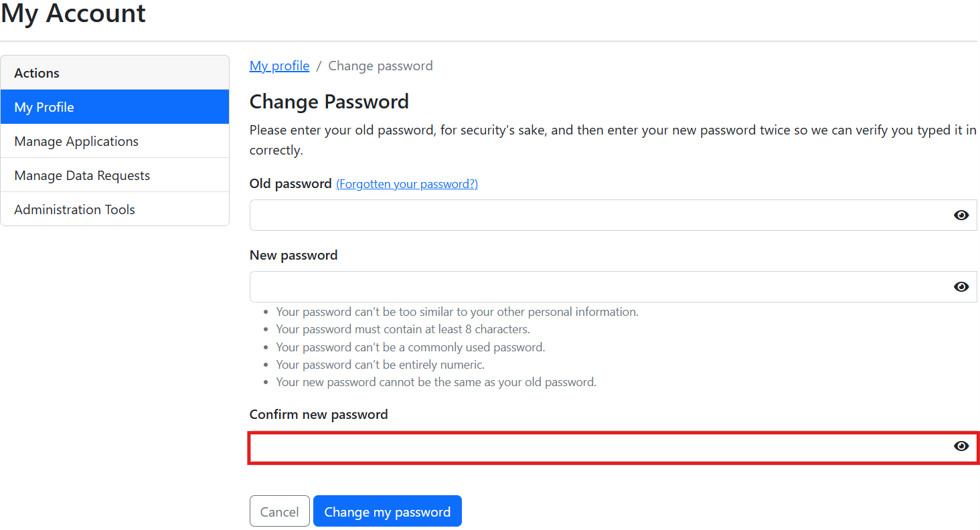980x530 pixels.
Task: Click the My Account page heading
Action: (73, 13)
